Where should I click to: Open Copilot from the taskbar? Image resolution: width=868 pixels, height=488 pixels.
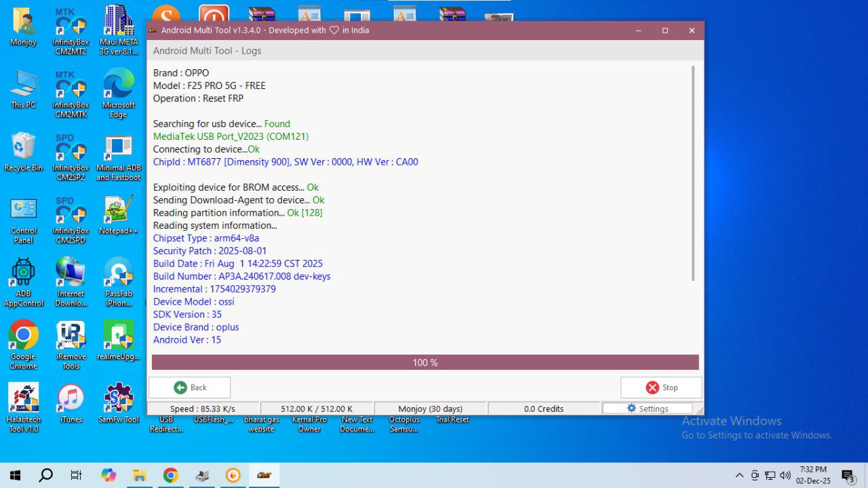pos(108,475)
